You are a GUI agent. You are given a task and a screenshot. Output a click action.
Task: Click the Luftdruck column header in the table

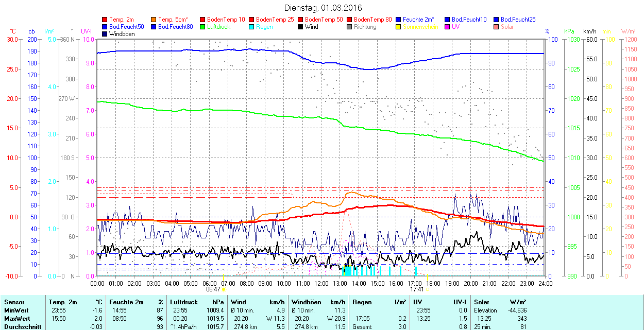tap(184, 302)
